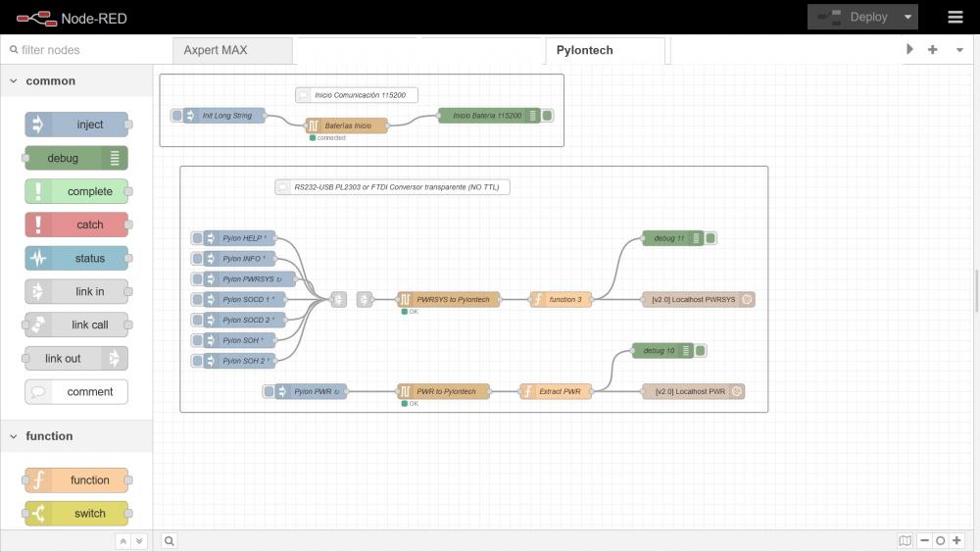Image resolution: width=980 pixels, height=552 pixels.
Task: Select the Extract PWR function node
Action: click(x=556, y=391)
